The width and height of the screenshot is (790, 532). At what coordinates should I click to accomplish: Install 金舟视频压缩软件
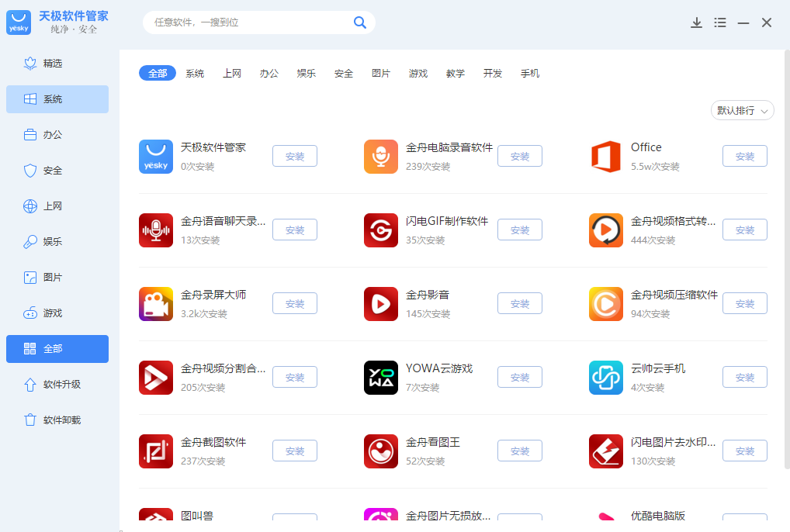pyautogui.click(x=745, y=303)
